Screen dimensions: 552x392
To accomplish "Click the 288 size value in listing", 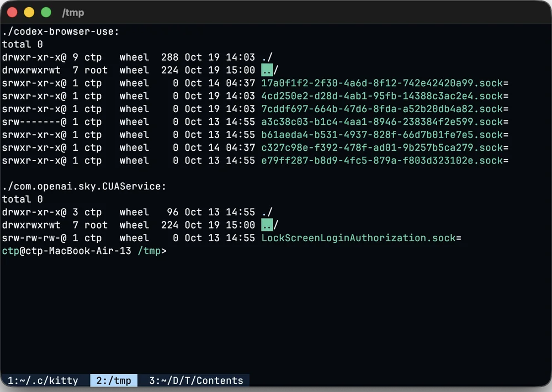I will pyautogui.click(x=169, y=57).
